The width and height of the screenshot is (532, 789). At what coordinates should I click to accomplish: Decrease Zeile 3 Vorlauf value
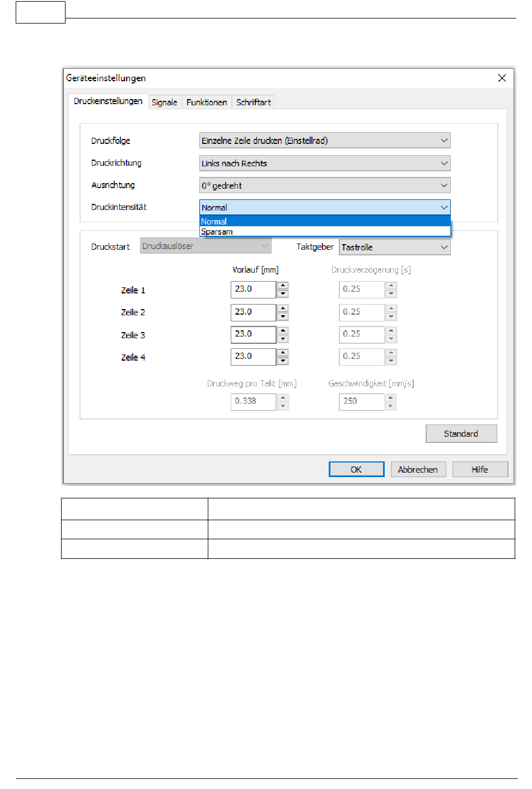pyautogui.click(x=283, y=339)
